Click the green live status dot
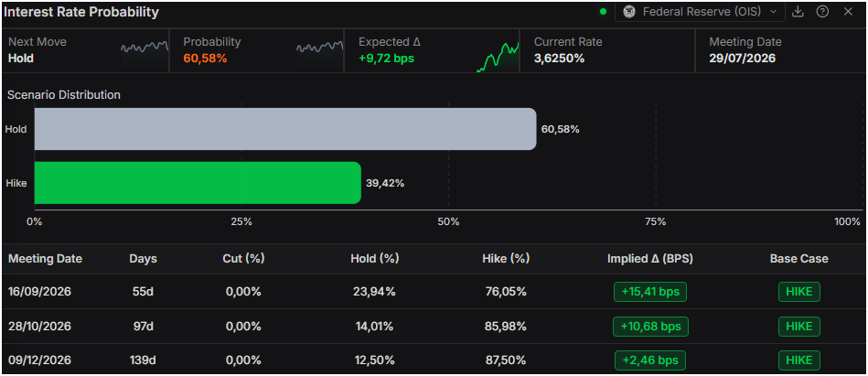The width and height of the screenshot is (868, 376). 604,12
